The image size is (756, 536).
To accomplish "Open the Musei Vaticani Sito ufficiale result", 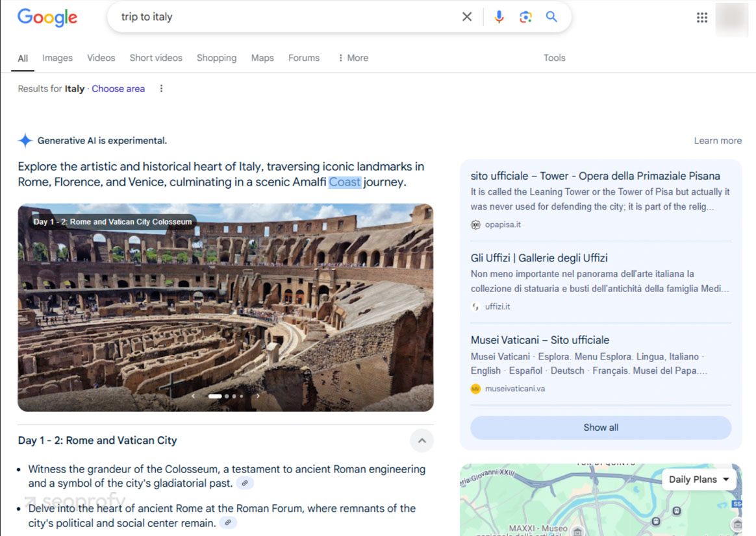I will 540,340.
